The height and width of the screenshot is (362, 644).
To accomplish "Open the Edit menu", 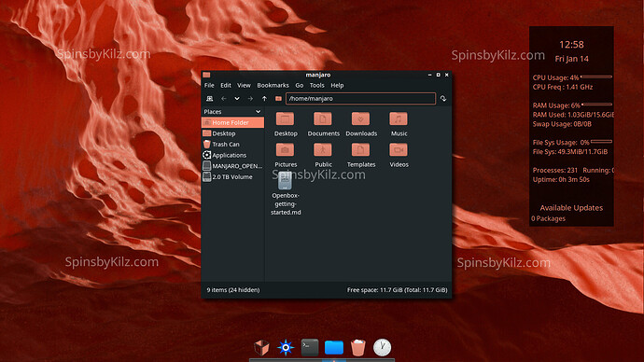I will [226, 86].
